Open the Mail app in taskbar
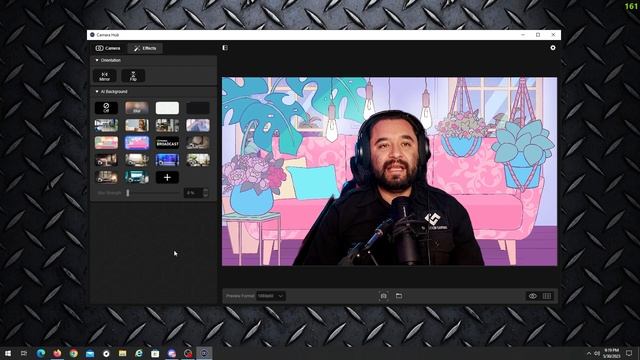 [x=90, y=353]
